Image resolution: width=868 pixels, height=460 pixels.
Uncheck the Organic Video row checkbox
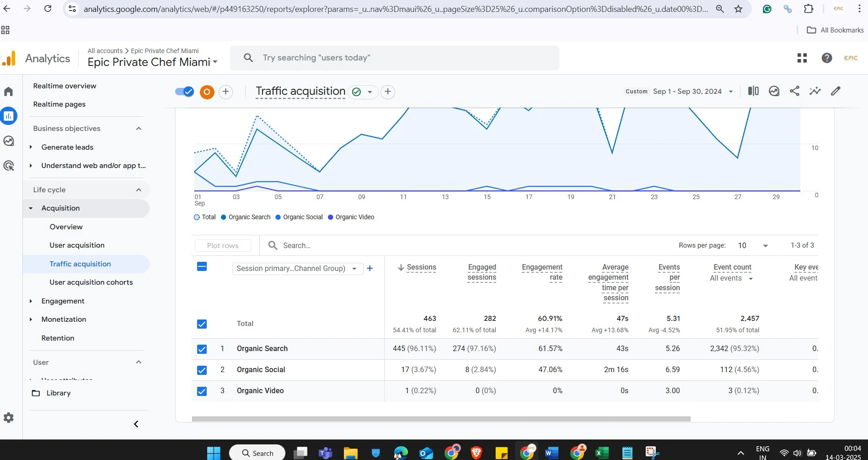pos(202,391)
